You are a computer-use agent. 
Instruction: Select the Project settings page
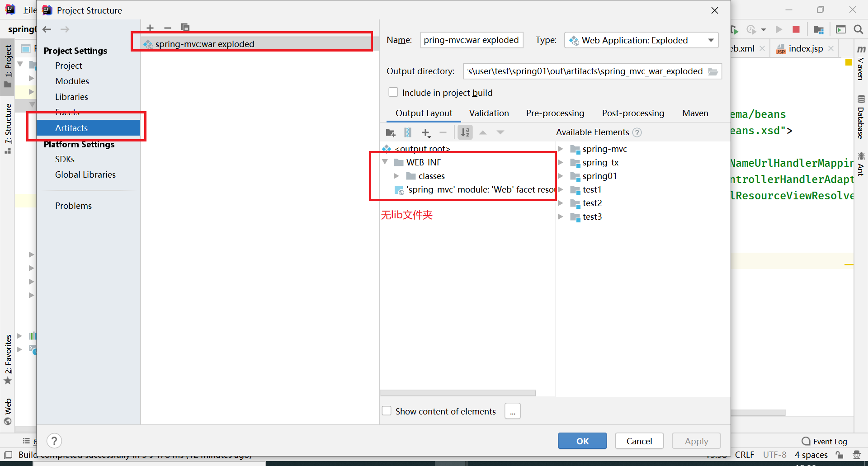[68, 66]
